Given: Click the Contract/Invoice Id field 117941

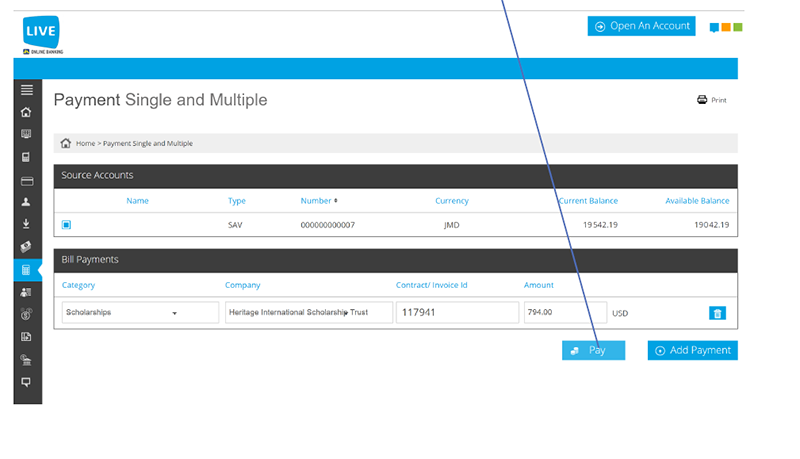Looking at the screenshot, I should click(x=457, y=312).
